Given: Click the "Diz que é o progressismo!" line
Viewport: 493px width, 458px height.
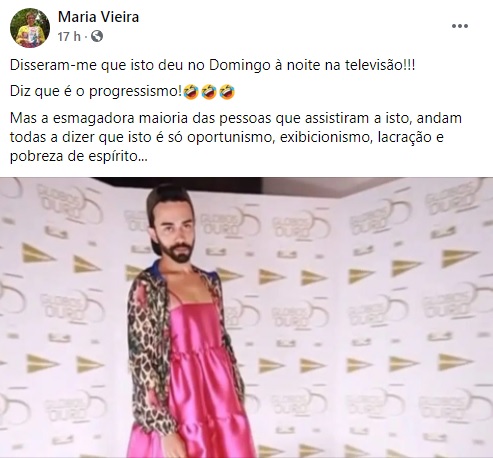Looking at the screenshot, I should click(x=96, y=91).
